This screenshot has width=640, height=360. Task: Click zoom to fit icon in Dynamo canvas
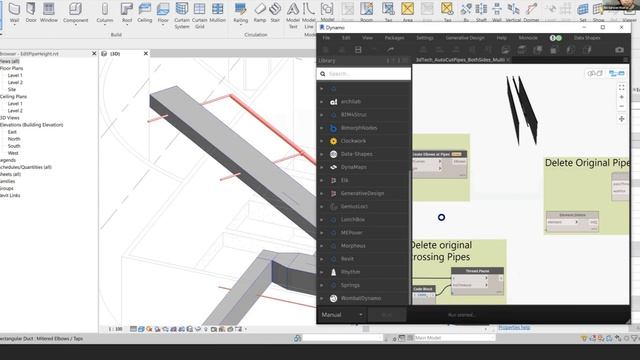[x=621, y=88]
